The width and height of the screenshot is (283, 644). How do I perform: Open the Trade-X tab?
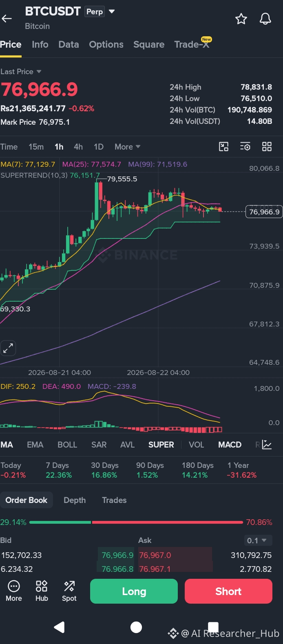click(192, 44)
